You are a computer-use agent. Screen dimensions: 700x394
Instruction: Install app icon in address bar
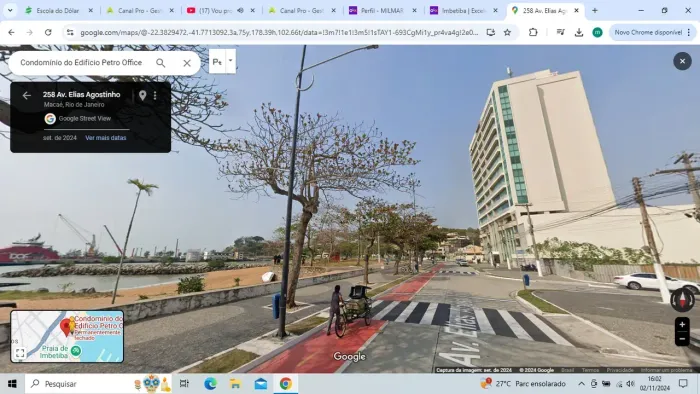pos(491,32)
